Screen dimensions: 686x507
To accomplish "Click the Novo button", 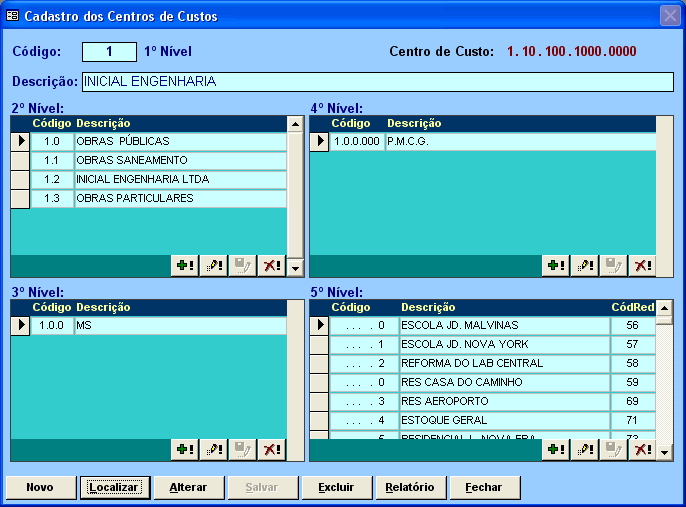I will tap(40, 487).
